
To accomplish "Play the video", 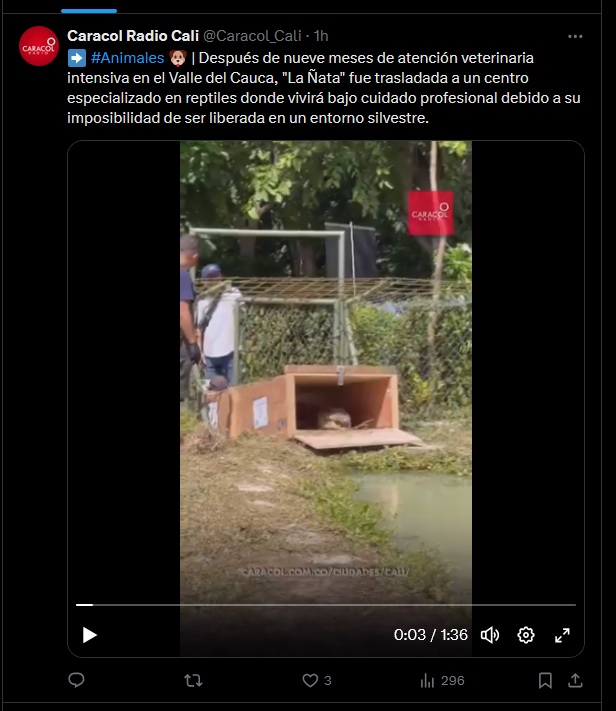I will pyautogui.click(x=89, y=635).
